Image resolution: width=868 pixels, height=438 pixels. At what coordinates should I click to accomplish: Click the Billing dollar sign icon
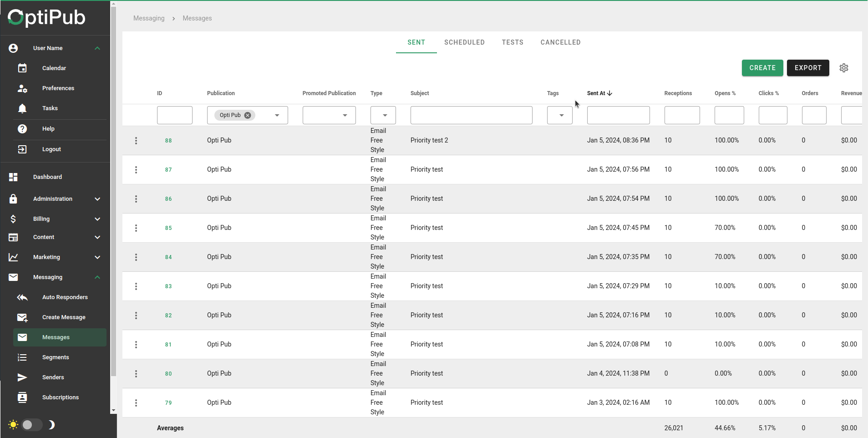click(13, 219)
